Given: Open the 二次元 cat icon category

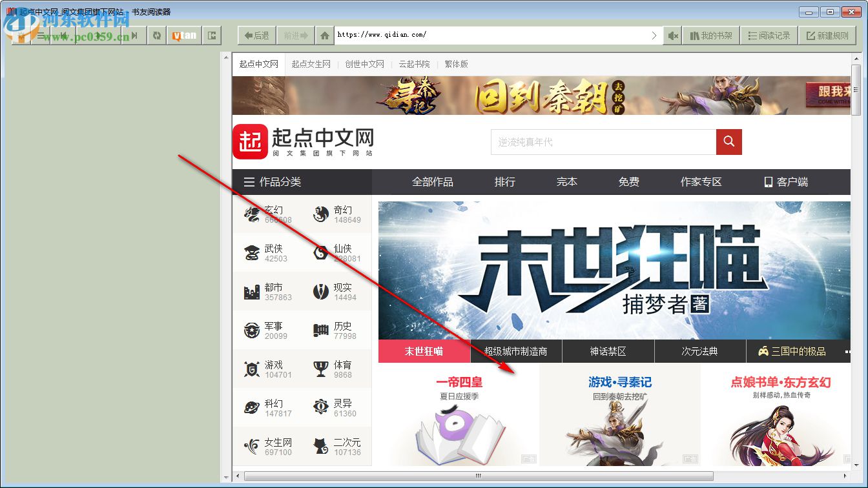Looking at the screenshot, I should 321,446.
